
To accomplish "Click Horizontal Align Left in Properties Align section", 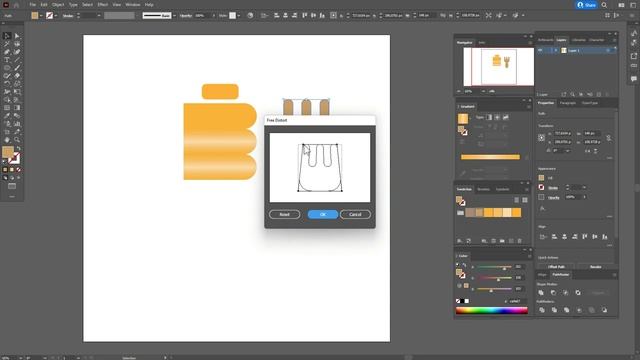I will [554, 237].
